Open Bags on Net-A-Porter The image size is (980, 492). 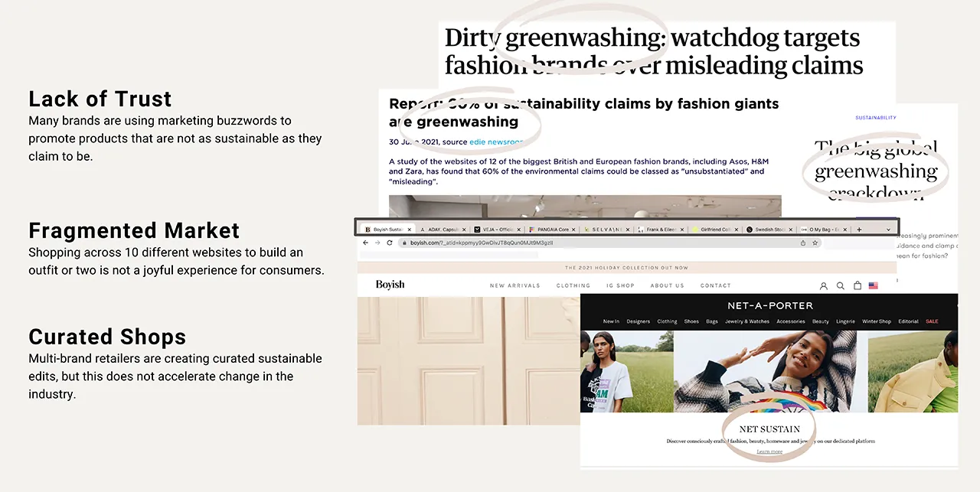(712, 321)
